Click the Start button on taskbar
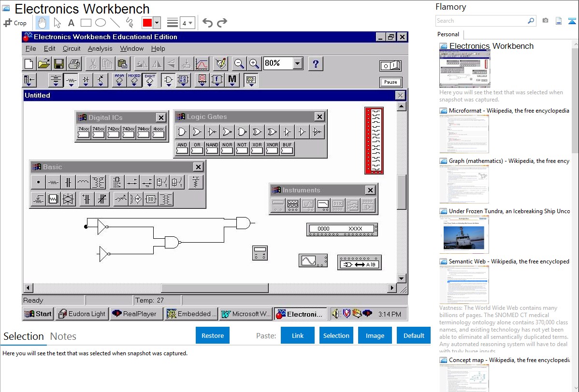 (38, 314)
